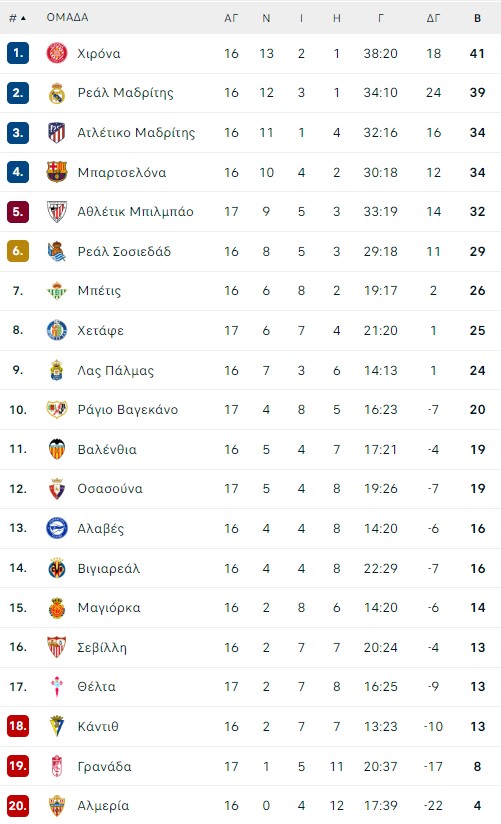Click the Κάντιθ club crest icon
The height and width of the screenshot is (824, 501).
57,726
